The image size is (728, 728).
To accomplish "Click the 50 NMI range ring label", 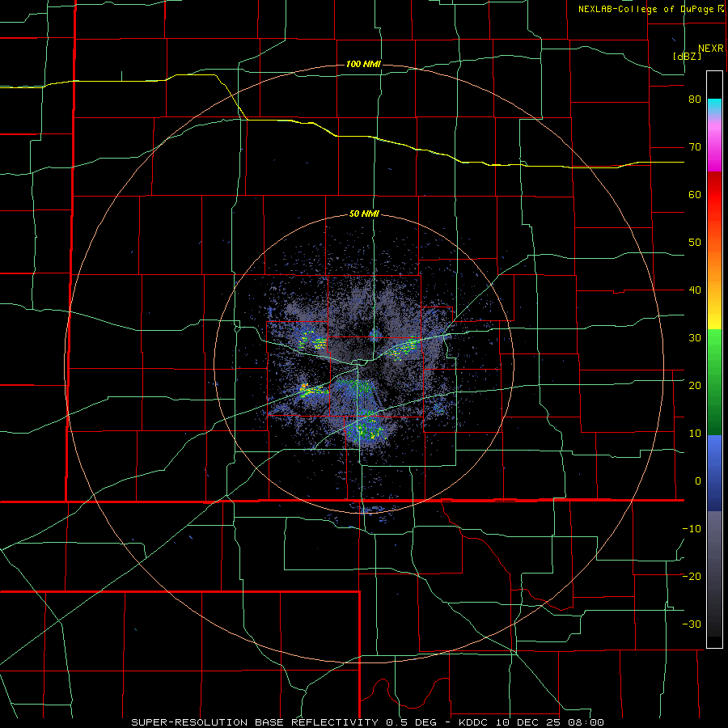I will click(x=364, y=214).
